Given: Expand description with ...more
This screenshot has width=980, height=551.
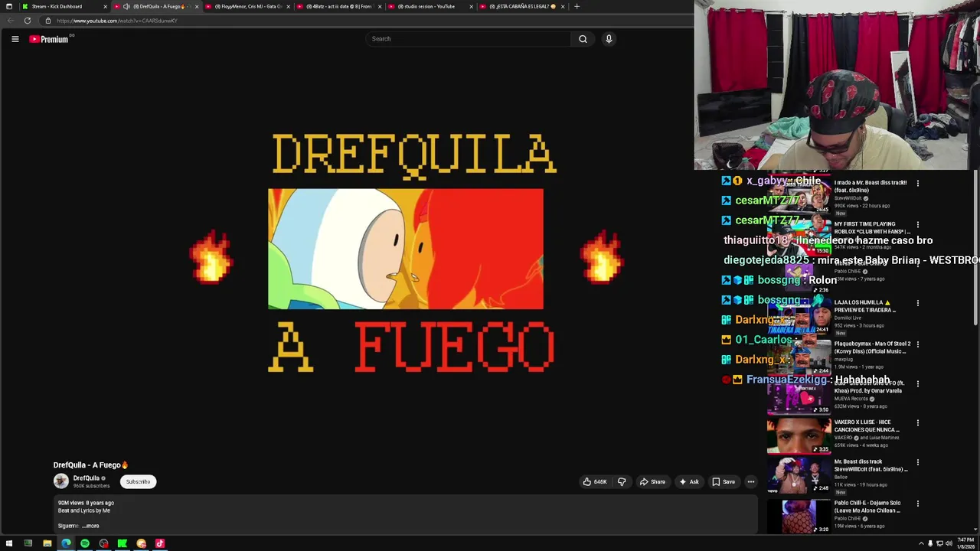Looking at the screenshot, I should 90,526.
